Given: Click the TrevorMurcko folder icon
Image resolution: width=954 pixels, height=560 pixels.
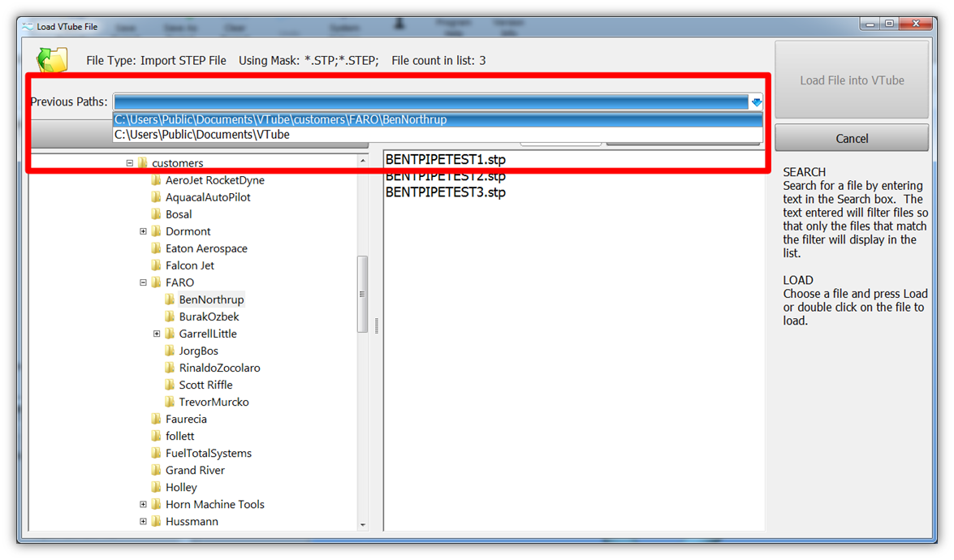Looking at the screenshot, I should (170, 403).
